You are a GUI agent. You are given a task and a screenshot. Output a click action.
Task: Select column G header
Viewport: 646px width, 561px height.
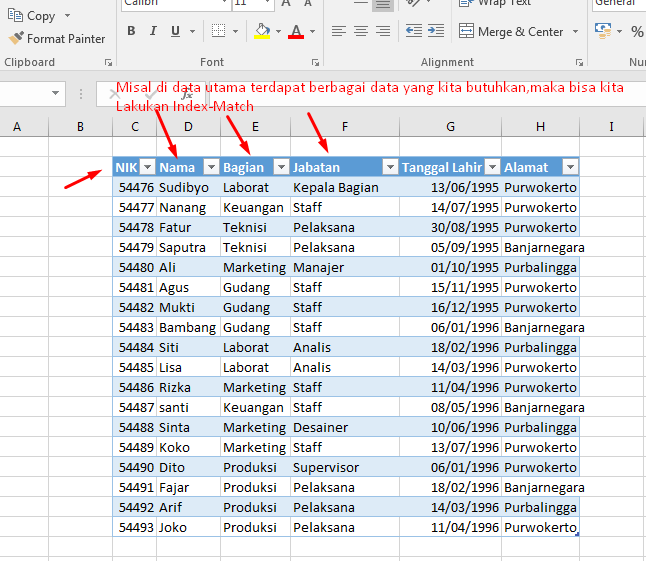coord(450,126)
